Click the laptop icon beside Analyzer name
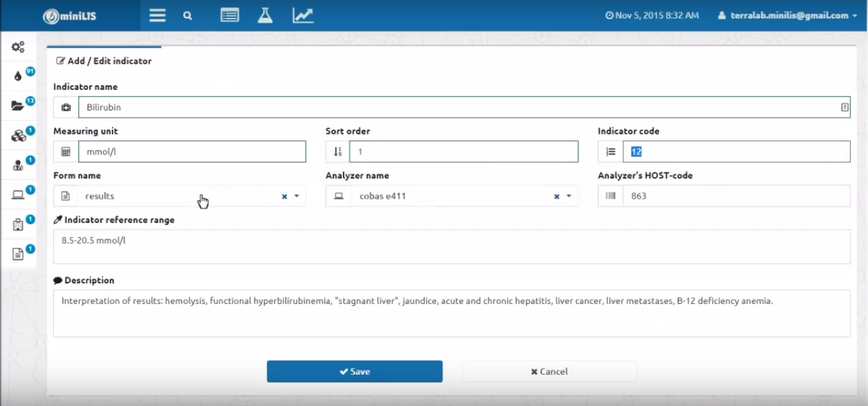 point(339,196)
